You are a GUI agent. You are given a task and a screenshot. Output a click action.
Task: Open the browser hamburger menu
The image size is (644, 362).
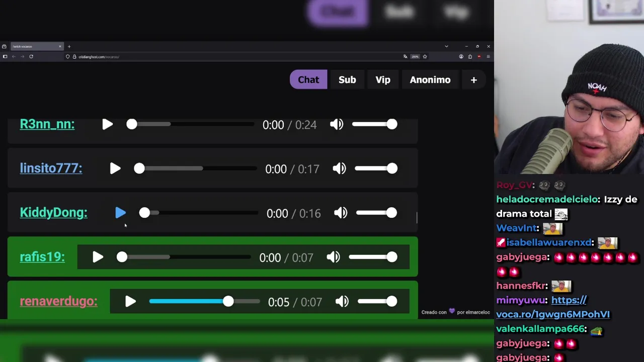pos(488,57)
